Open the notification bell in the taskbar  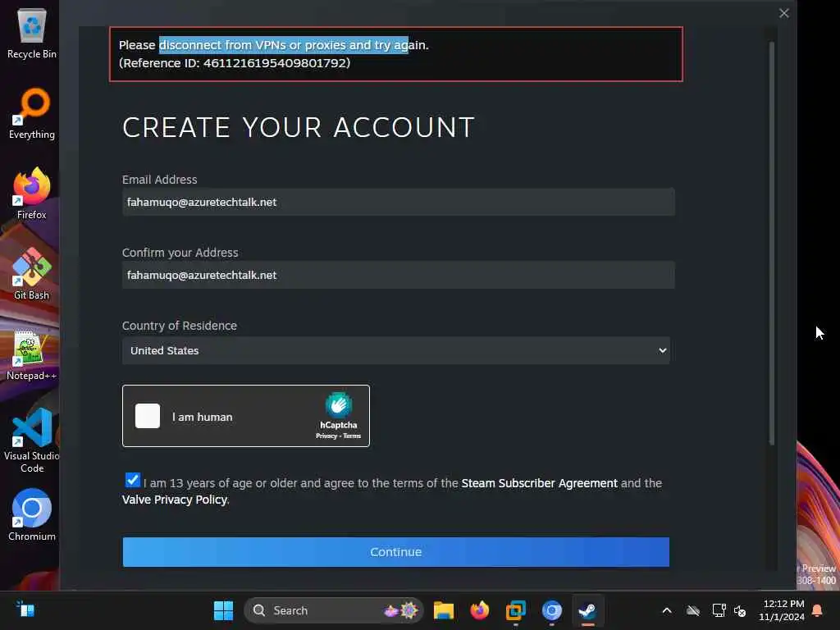[x=818, y=610]
